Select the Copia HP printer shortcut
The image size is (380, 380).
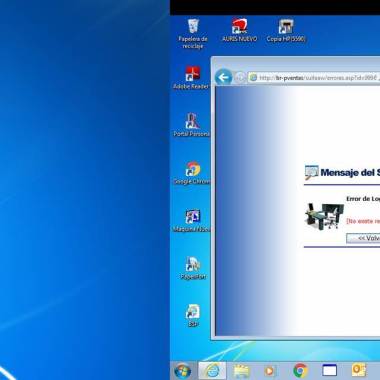(x=286, y=30)
